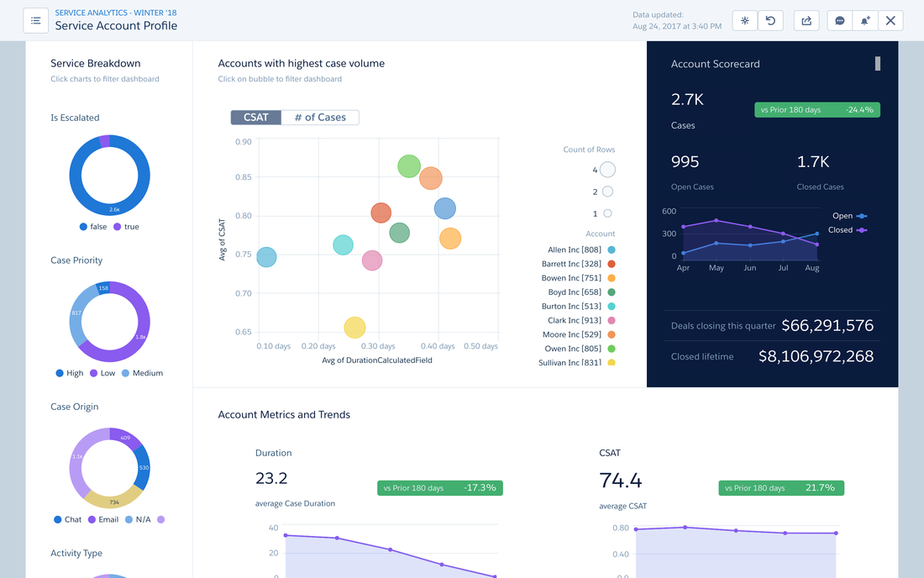Click the Account Scorecard scrollbar handle
924x578 pixels.
pyautogui.click(x=878, y=64)
